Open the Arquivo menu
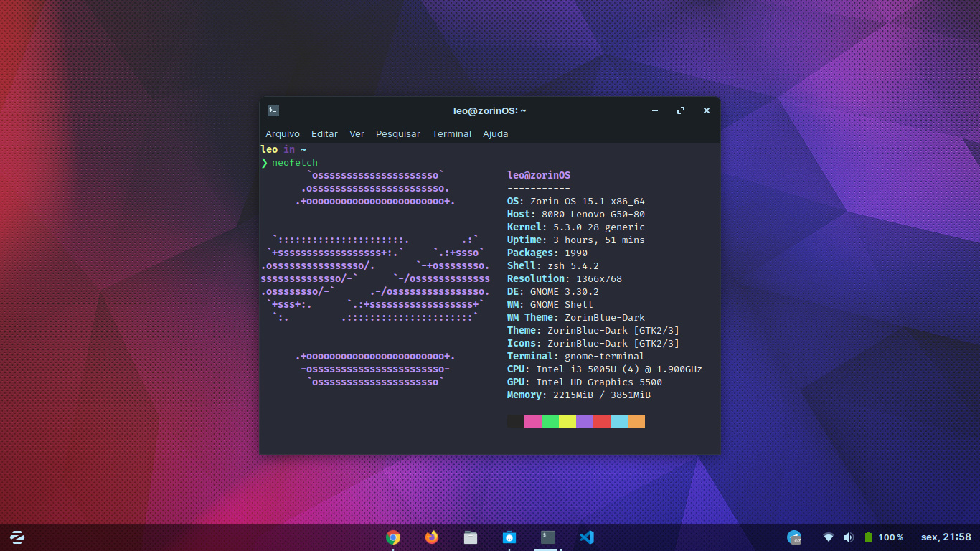 coord(283,134)
